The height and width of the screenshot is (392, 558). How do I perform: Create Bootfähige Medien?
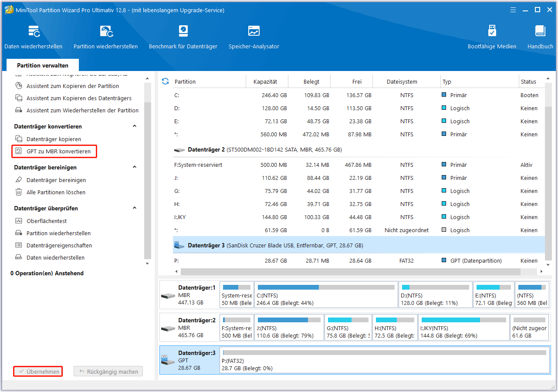(492, 37)
